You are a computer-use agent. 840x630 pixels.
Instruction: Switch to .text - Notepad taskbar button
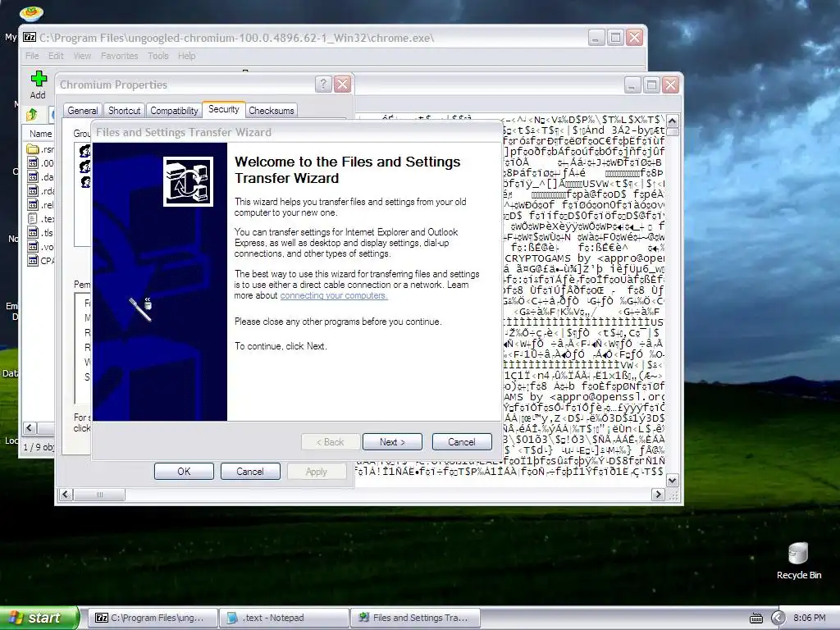[284, 619]
